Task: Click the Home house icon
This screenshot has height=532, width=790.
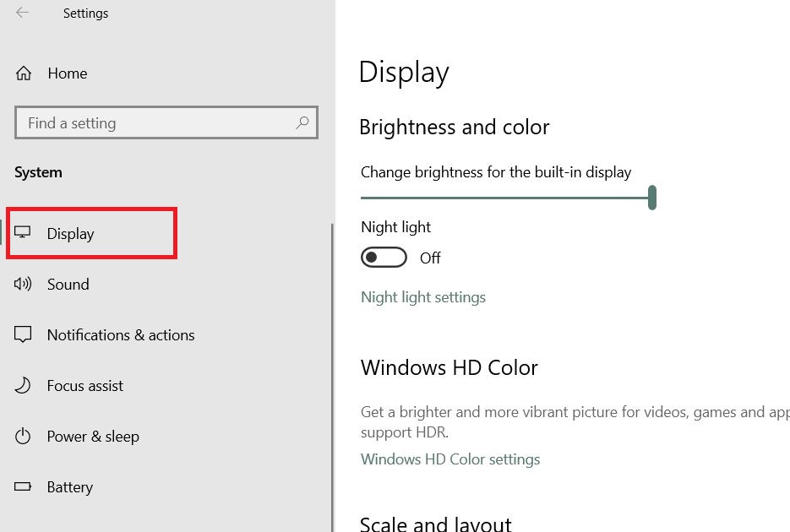Action: click(23, 73)
